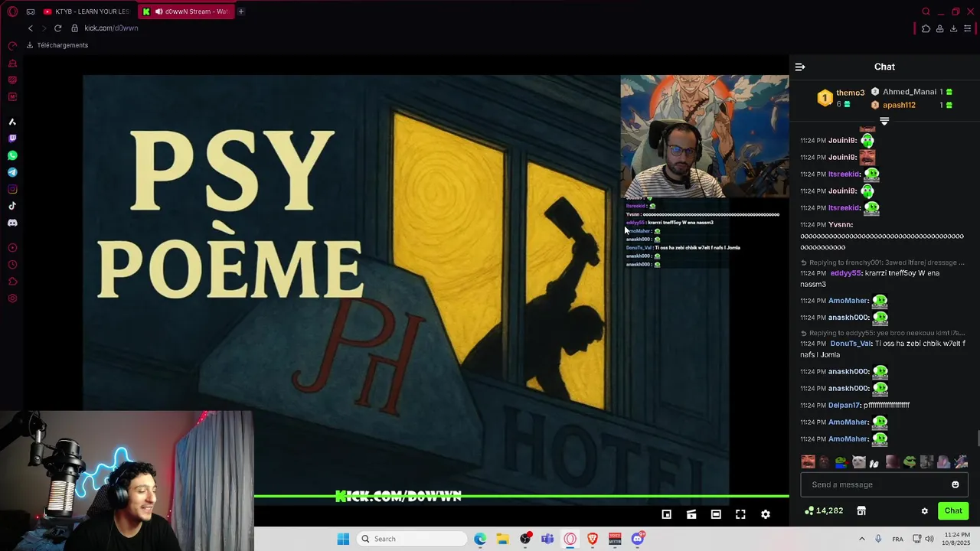Viewport: 980px width, 551px height.
Task: Switch to the KTYB YouTube tab
Action: (87, 11)
